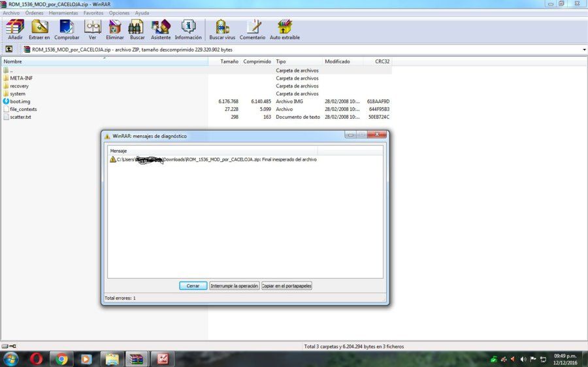Open Opera from the taskbar
The image size is (588, 367).
[36, 359]
